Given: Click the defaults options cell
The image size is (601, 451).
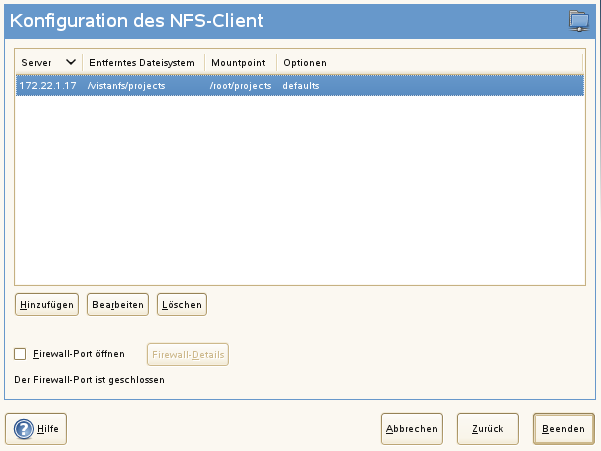Looking at the screenshot, I should click(301, 86).
